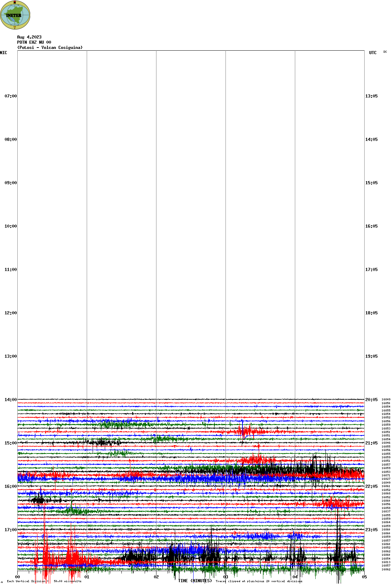
Task: Click the 03 minute axis tick label
Action: 226,577
